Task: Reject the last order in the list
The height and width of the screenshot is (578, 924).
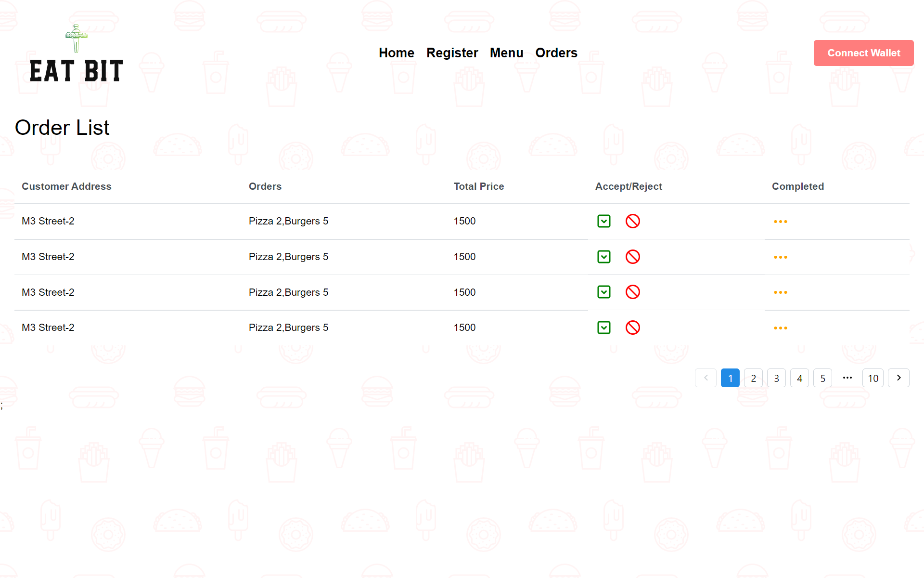Action: point(632,328)
